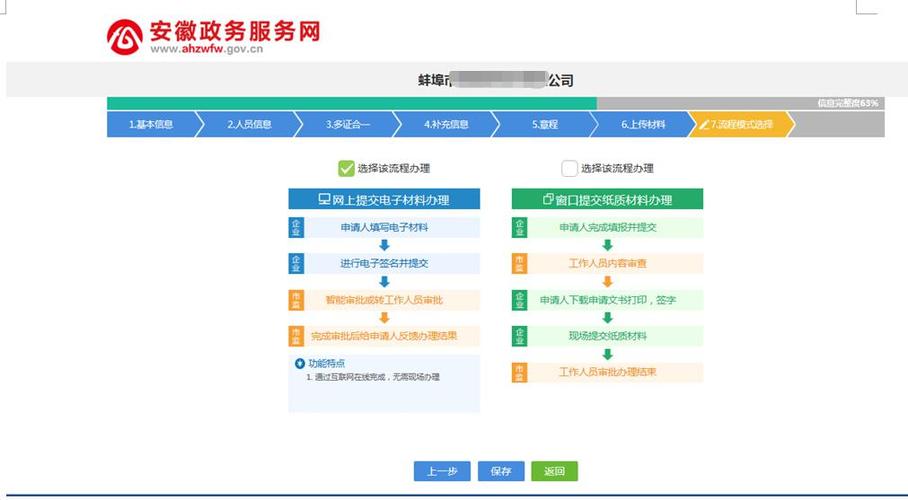908x500 pixels.
Task: Click the 上一步 button
Action: [442, 471]
